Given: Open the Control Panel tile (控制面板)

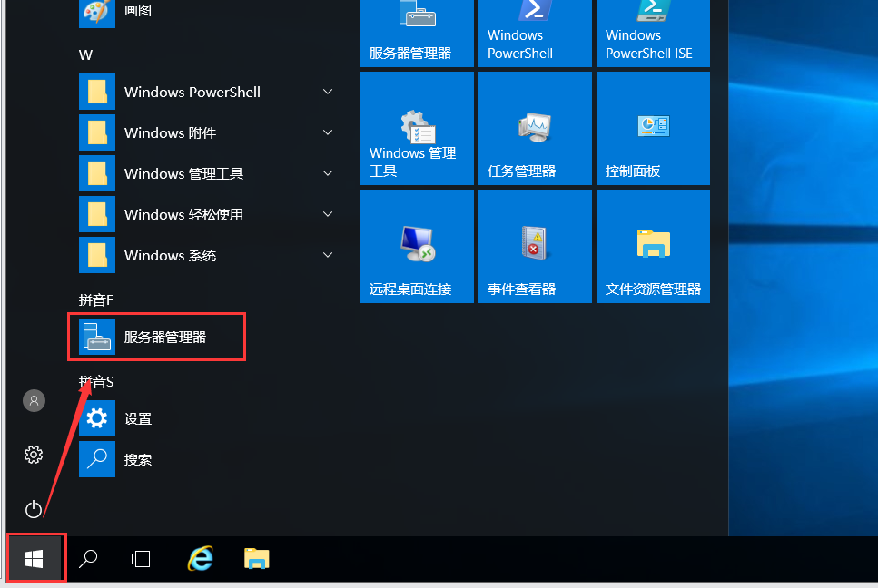Looking at the screenshot, I should [x=653, y=128].
